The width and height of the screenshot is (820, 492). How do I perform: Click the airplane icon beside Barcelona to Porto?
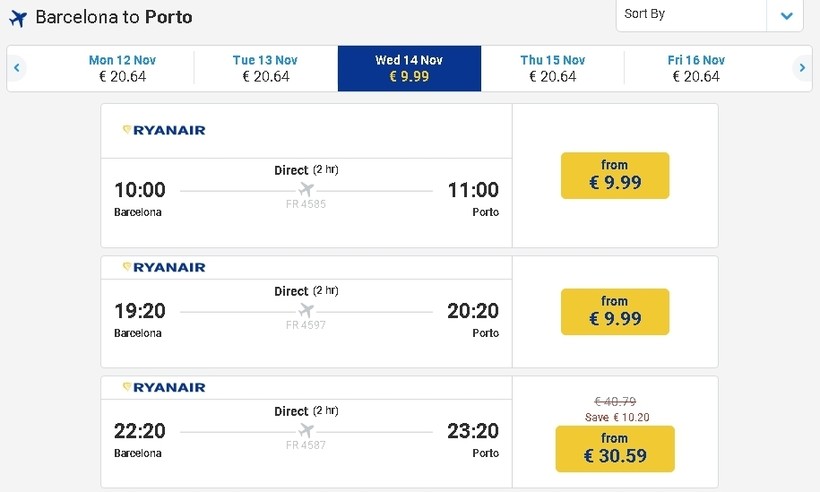tap(17, 18)
